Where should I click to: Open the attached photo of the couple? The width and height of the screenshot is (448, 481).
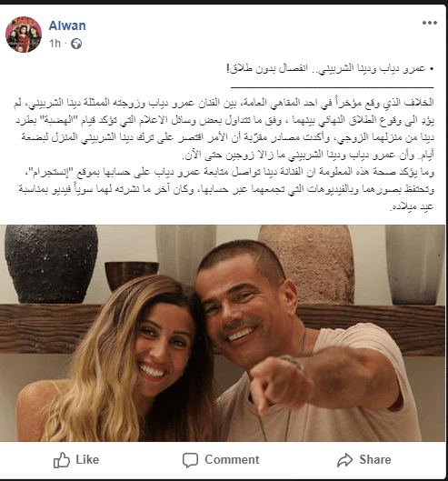223,333
